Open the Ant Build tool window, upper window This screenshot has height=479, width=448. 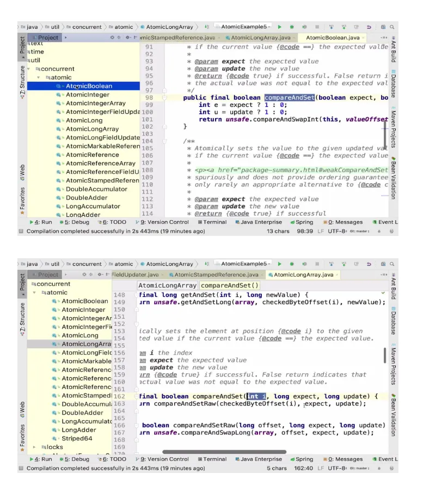(394, 50)
